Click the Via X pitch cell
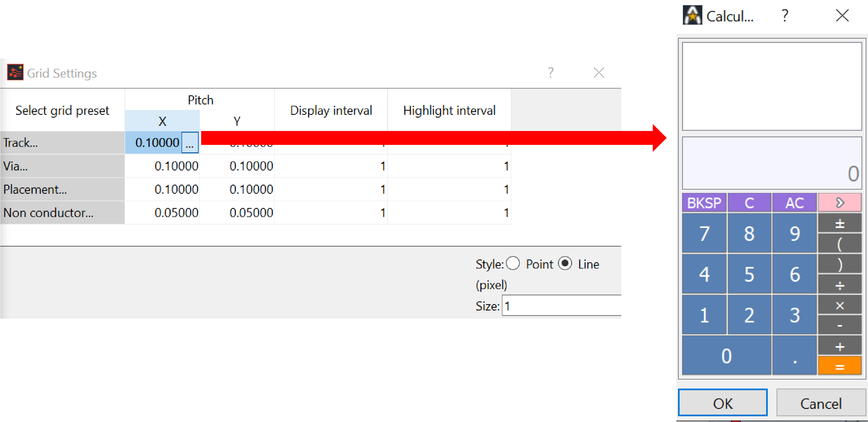 162,166
